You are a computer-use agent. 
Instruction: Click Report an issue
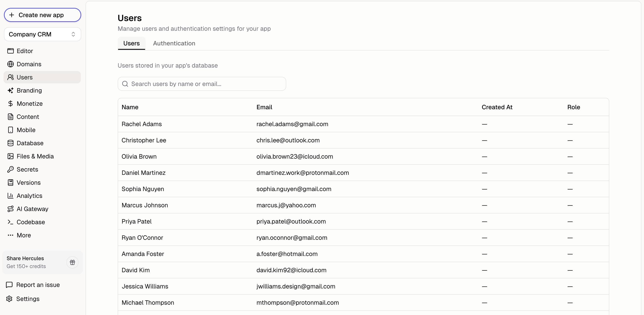click(x=38, y=285)
